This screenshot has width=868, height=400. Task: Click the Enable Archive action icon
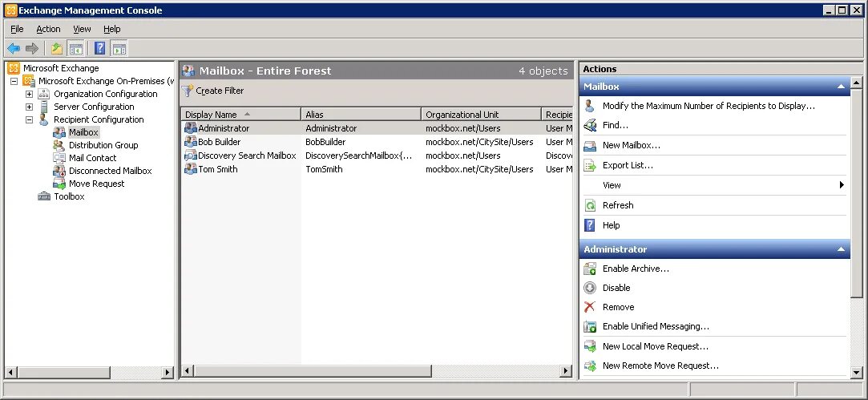click(x=590, y=269)
